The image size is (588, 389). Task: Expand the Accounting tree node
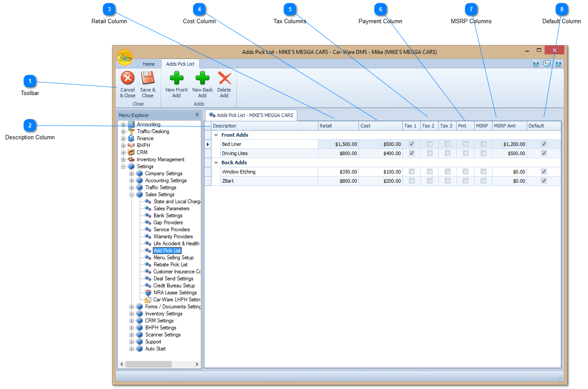click(123, 124)
